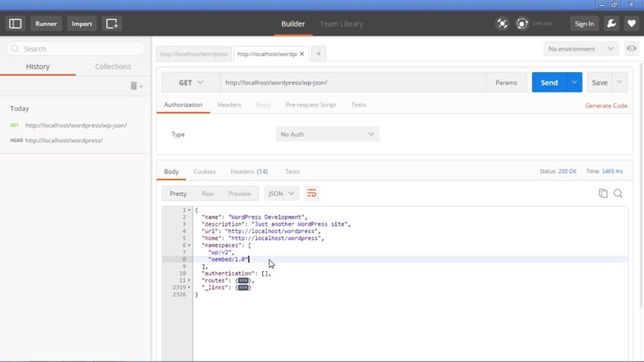This screenshot has height=362, width=644.
Task: Select the Collections sidebar tab
Action: coord(113,67)
